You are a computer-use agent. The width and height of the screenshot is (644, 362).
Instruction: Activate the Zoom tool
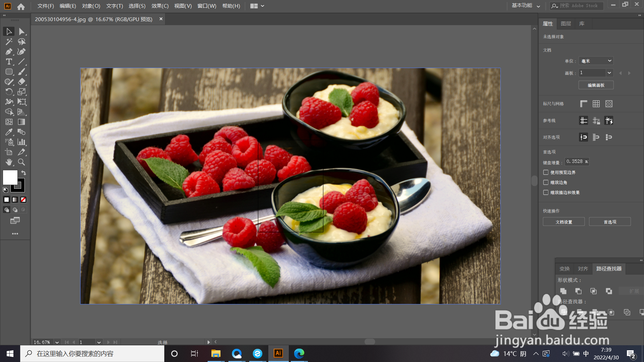coord(21,162)
